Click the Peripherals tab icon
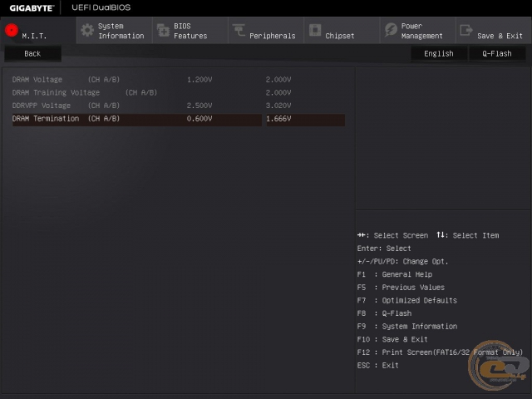532x399 pixels. [239, 31]
